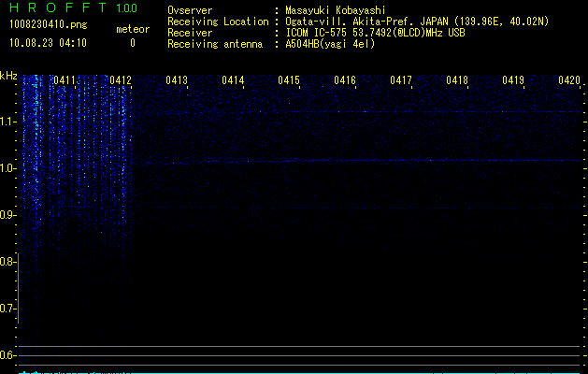Viewport: 588px width, 374px height.
Task: Click the Ovserver field label
Action: [x=190, y=10]
